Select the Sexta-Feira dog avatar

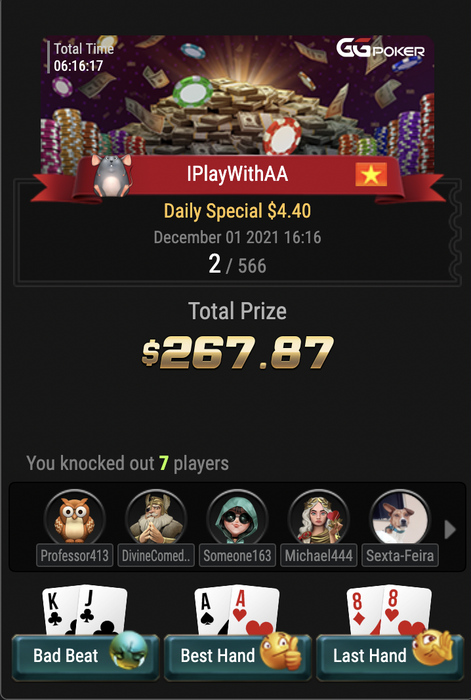point(400,518)
